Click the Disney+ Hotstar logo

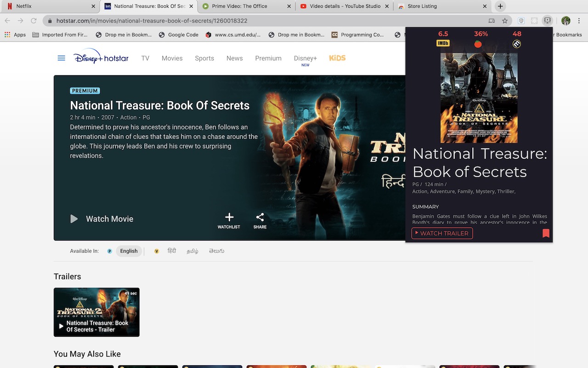pyautogui.click(x=101, y=57)
